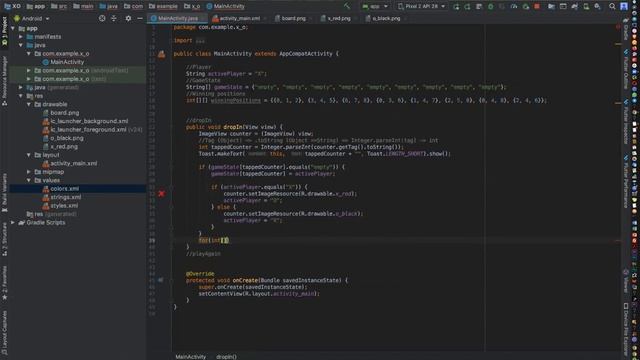Expand com.example.x_o (androidTest) package
The image size is (640, 360).
click(29, 71)
